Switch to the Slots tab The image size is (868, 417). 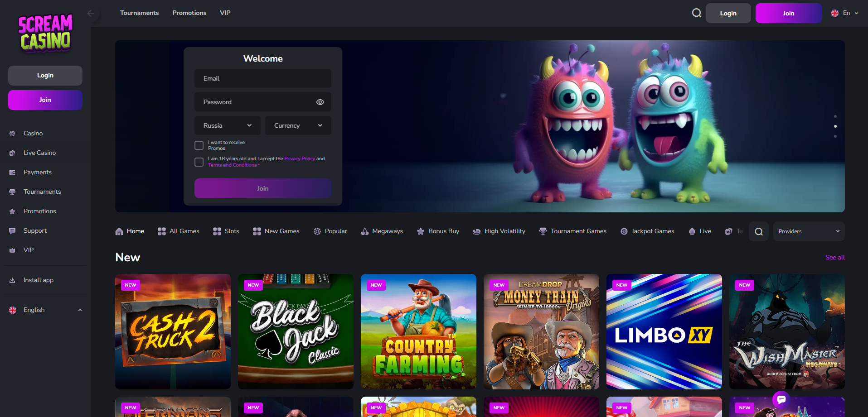(226, 231)
